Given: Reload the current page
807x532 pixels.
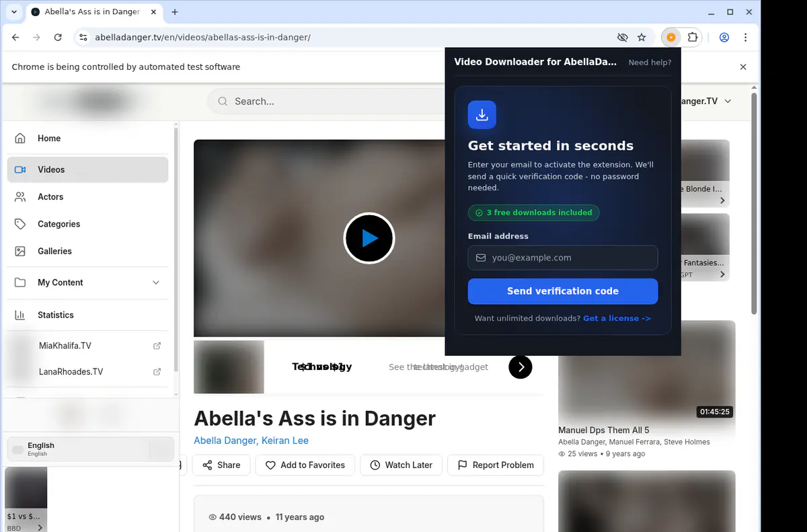Looking at the screenshot, I should click(58, 38).
